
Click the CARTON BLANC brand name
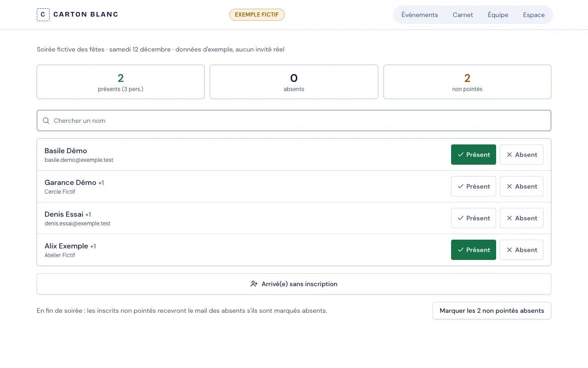85,14
